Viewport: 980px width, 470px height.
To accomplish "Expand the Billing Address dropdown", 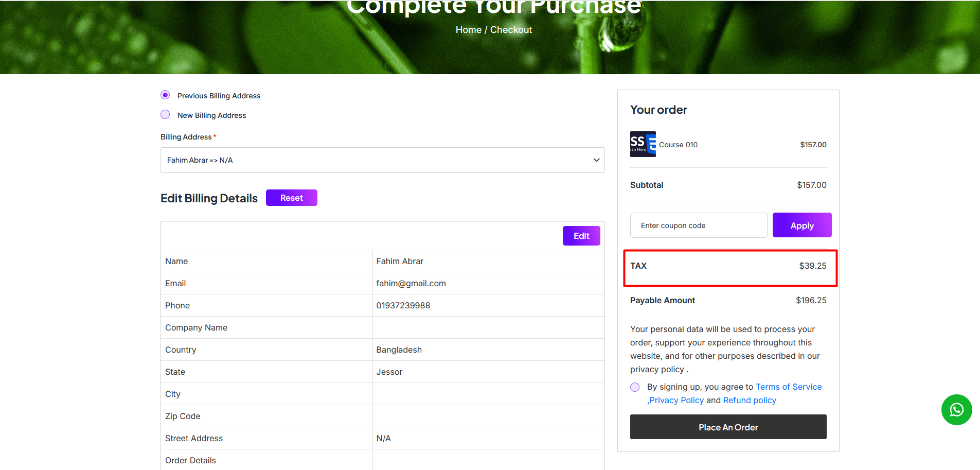I will click(x=382, y=160).
